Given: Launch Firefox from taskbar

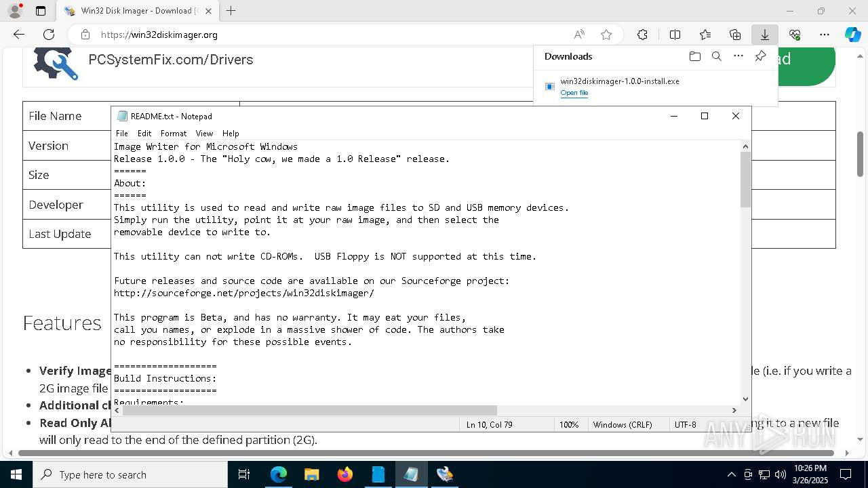Looking at the screenshot, I should (x=345, y=474).
